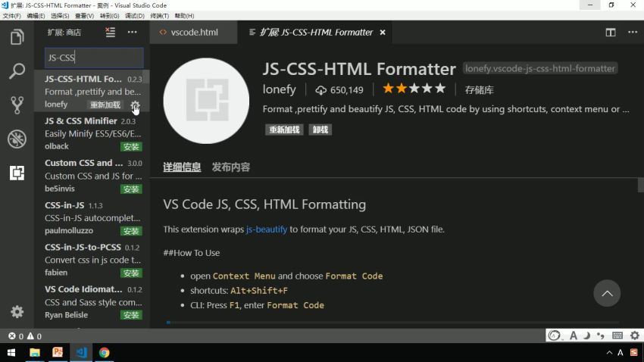This screenshot has height=362, width=644.
Task: Open the 终端(T) menu
Action: [x=159, y=16]
